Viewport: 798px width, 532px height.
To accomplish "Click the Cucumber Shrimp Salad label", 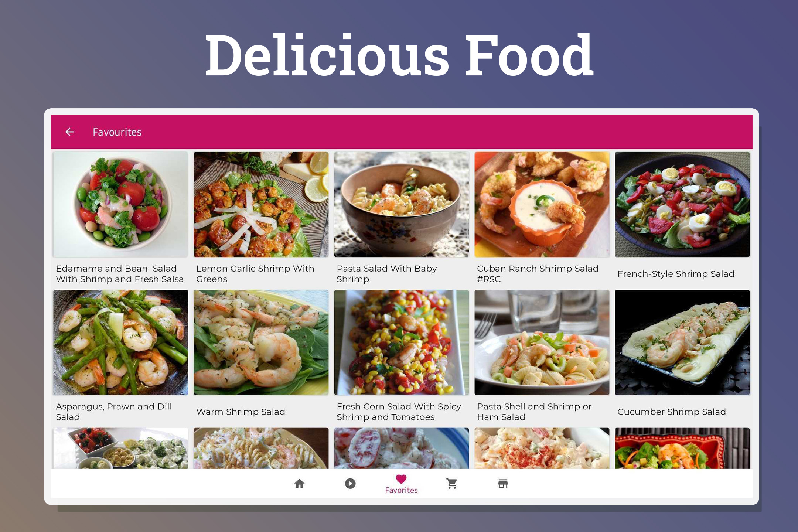I will click(x=671, y=412).
